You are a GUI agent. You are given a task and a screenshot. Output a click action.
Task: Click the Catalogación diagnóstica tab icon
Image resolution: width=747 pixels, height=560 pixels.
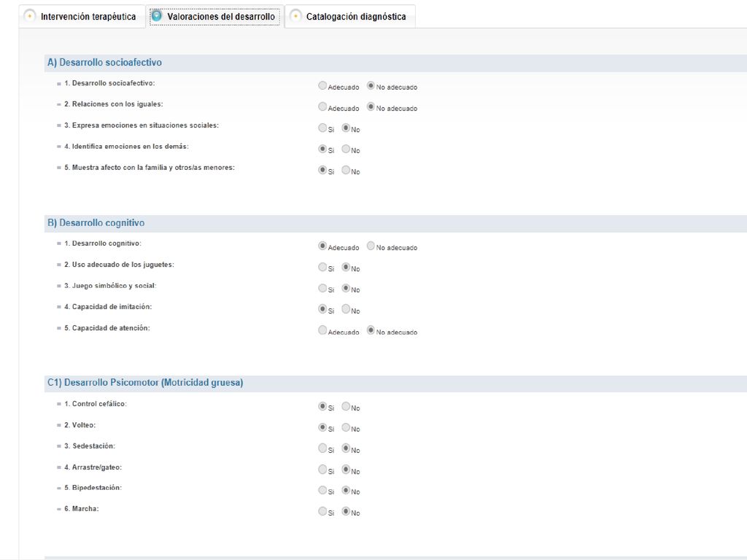tap(295, 16)
